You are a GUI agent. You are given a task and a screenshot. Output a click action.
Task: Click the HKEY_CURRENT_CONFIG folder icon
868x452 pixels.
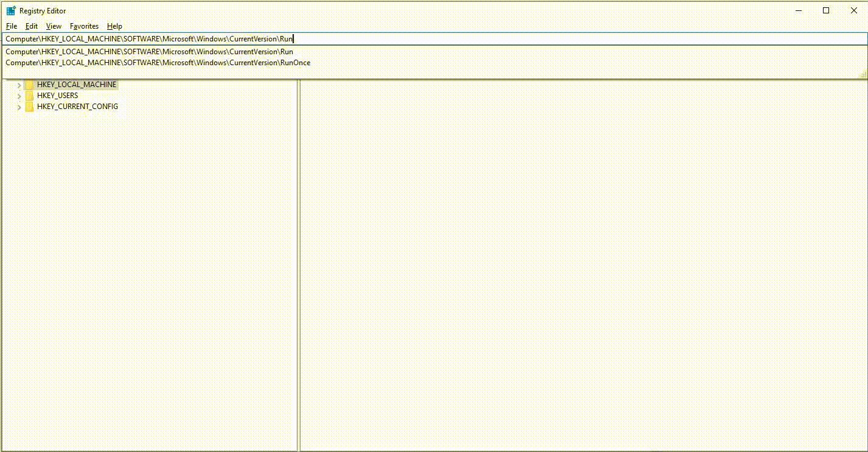tap(29, 107)
